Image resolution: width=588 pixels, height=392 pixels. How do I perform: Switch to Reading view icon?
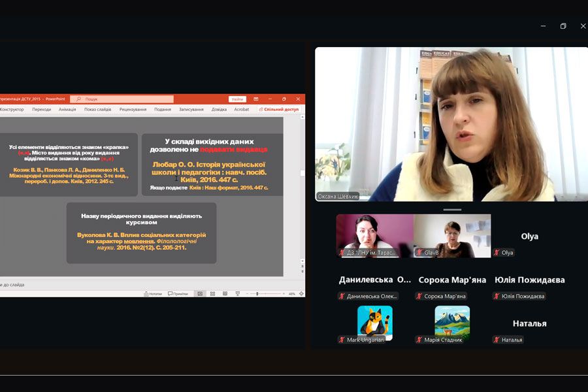tap(225, 294)
